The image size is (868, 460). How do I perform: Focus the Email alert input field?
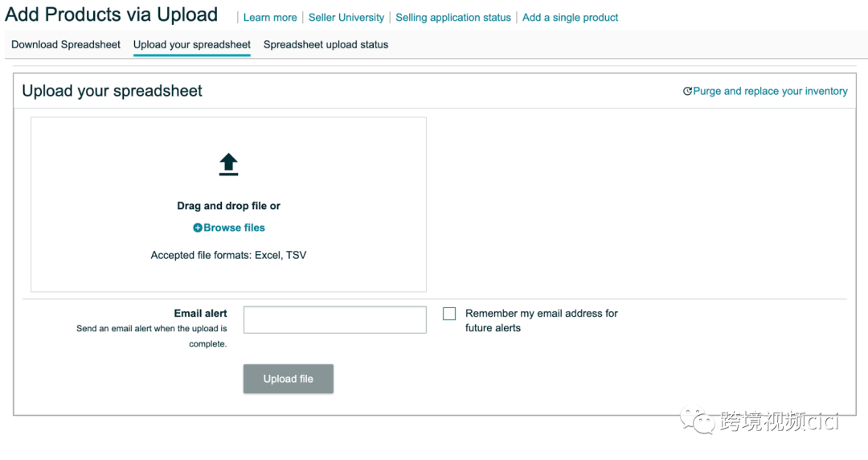tap(335, 320)
